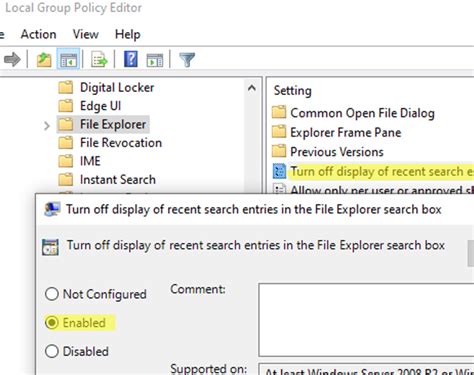The width and height of the screenshot is (474, 375).
Task: Select Edge UI folder in tree
Action: coord(100,106)
